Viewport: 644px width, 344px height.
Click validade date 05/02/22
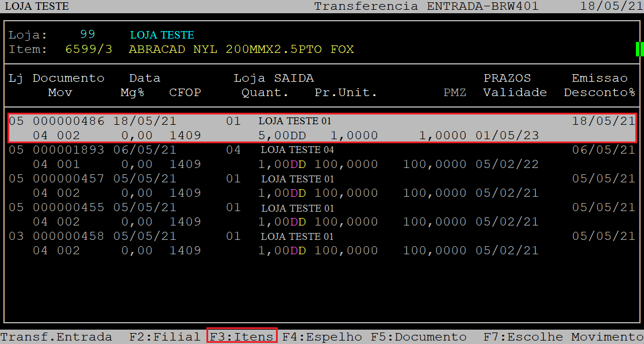[507, 165]
